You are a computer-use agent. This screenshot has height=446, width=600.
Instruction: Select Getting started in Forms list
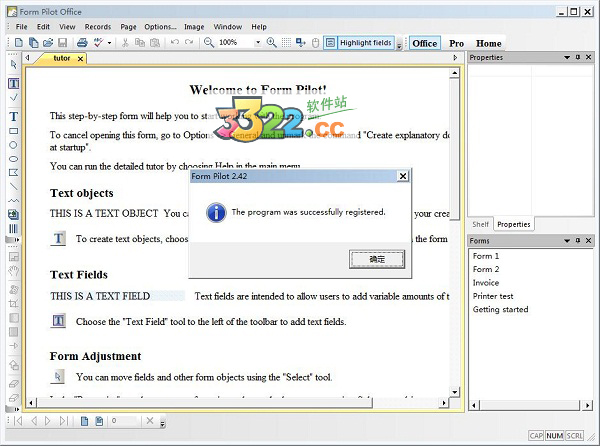coord(500,309)
